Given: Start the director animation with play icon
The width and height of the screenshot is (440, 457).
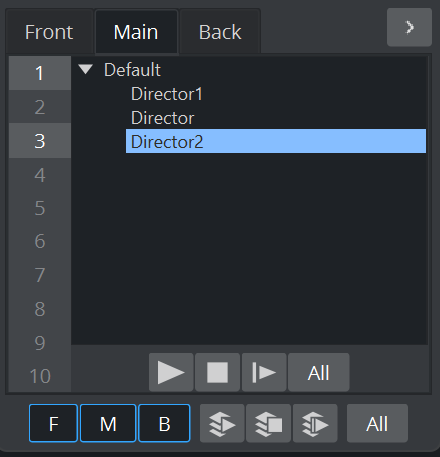Looking at the screenshot, I should tap(171, 372).
